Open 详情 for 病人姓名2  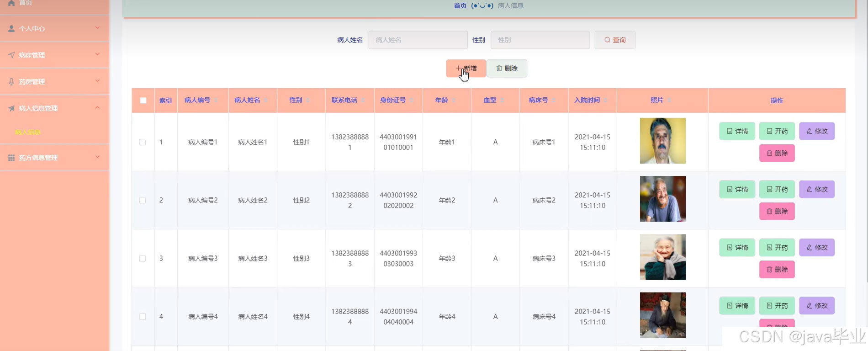[737, 189]
